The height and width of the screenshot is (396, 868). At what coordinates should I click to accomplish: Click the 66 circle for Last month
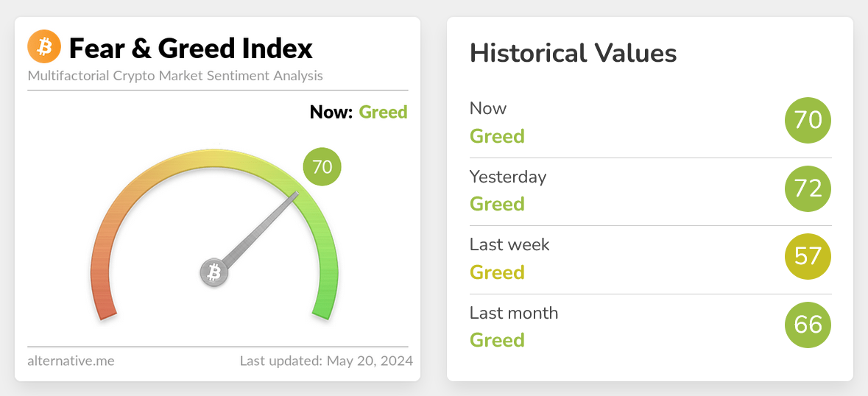point(808,325)
